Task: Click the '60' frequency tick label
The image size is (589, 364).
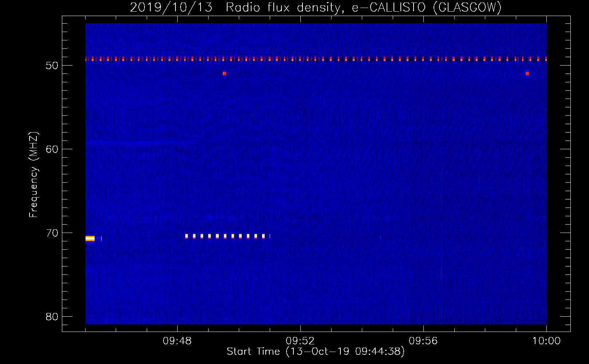Action: point(52,149)
